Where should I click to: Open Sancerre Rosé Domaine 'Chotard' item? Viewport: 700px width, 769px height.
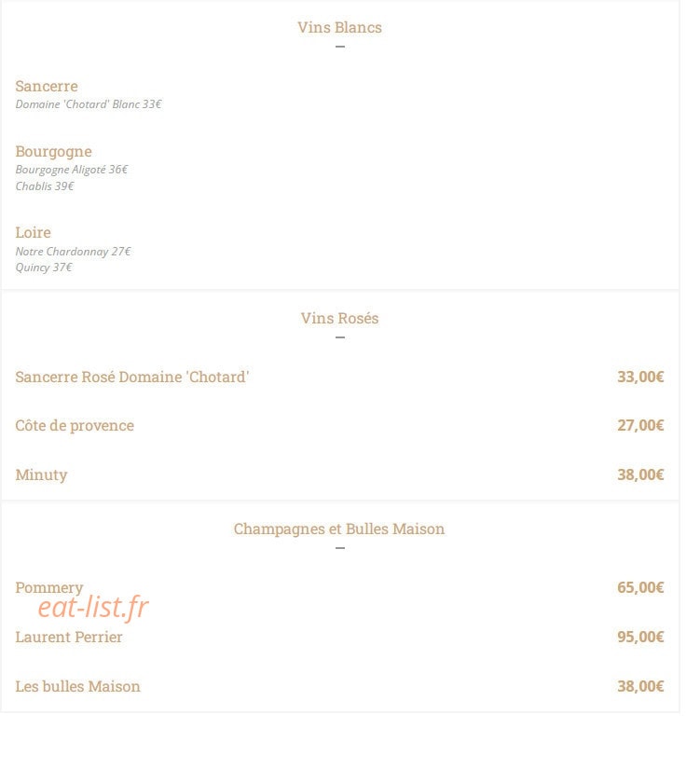point(132,378)
